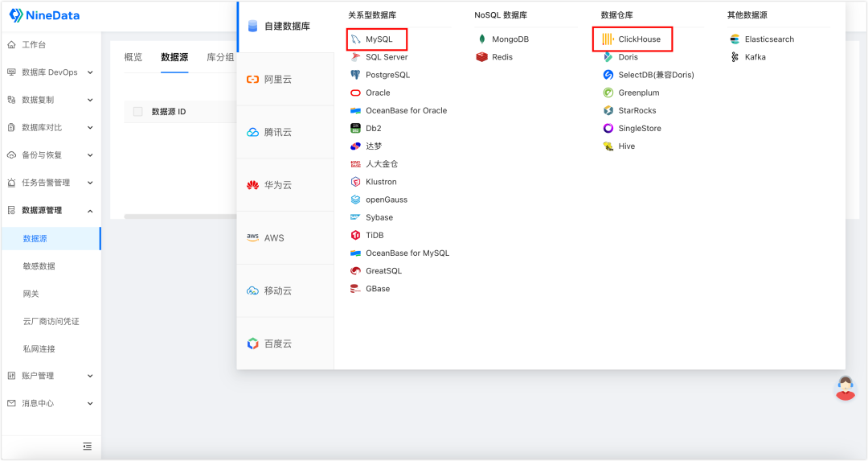Viewport: 868px width, 461px height.
Task: Click the SelectDB icon
Action: pyautogui.click(x=608, y=75)
